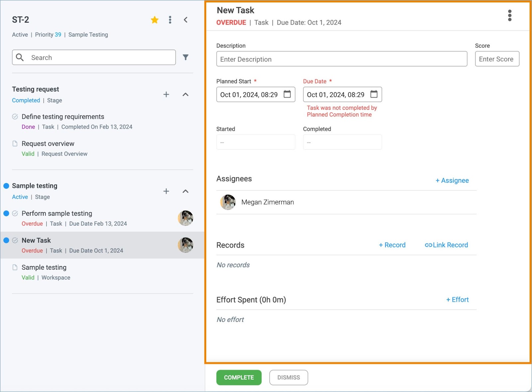Collapse the Sample testing stage
Screen dimensions: 532x392
186,191
